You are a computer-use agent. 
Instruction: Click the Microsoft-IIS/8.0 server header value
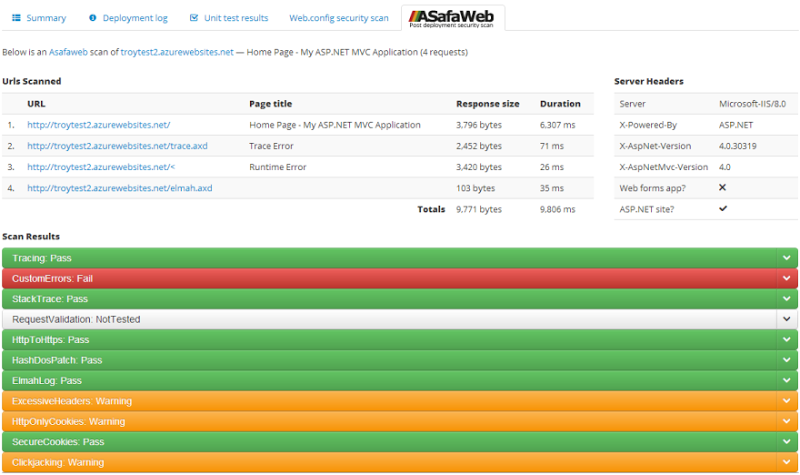click(753, 104)
